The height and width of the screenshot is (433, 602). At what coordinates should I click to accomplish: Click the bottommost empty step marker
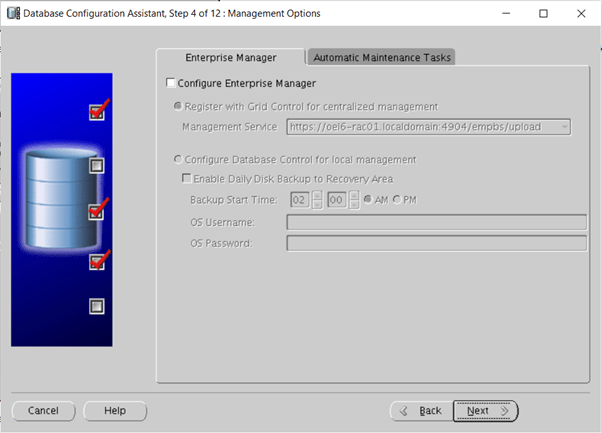click(97, 306)
